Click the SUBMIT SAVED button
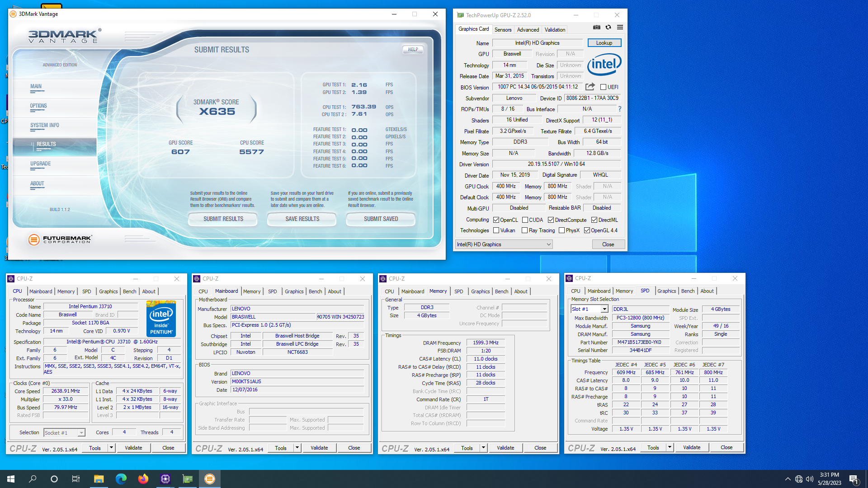This screenshot has height=488, width=868. coord(381,219)
